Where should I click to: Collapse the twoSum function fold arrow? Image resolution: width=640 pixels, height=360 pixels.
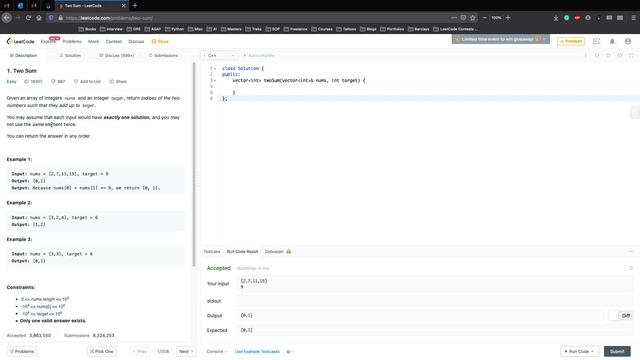click(x=215, y=80)
